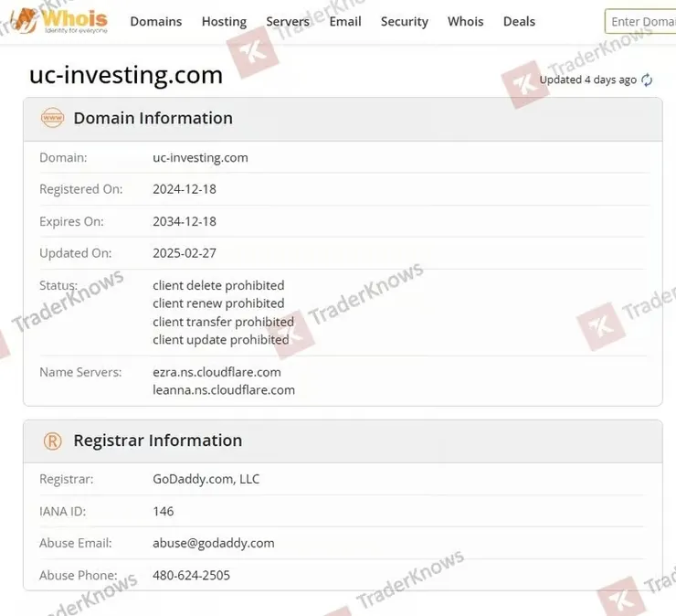Click the Registered On date 2024-12-18
This screenshot has width=676, height=616.
pyautogui.click(x=185, y=189)
